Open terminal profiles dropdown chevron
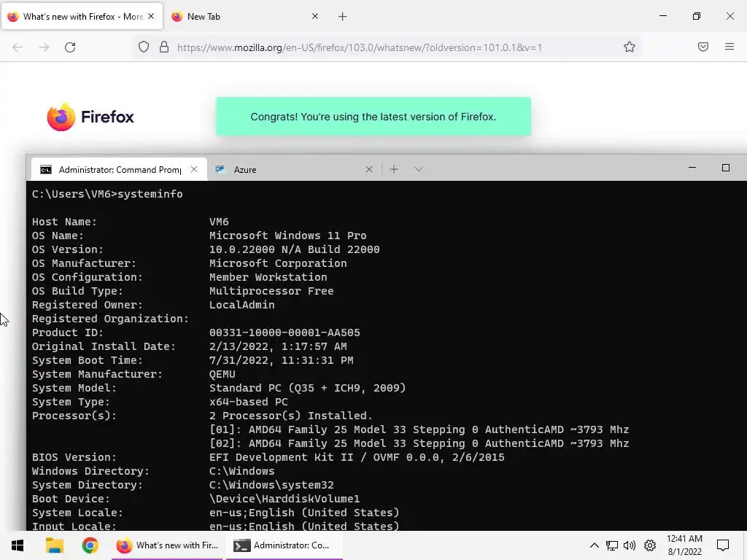Screen dimensions: 747x560 (x=418, y=169)
